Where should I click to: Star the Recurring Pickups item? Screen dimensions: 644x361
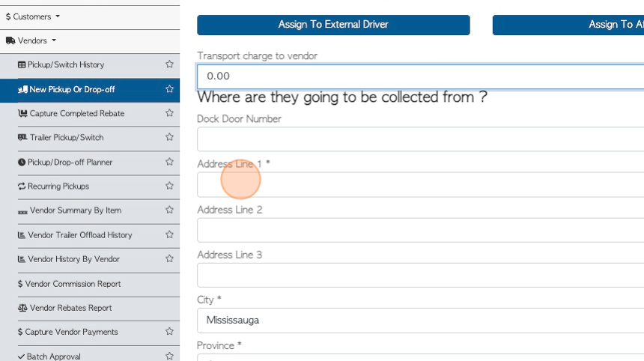[169, 186]
